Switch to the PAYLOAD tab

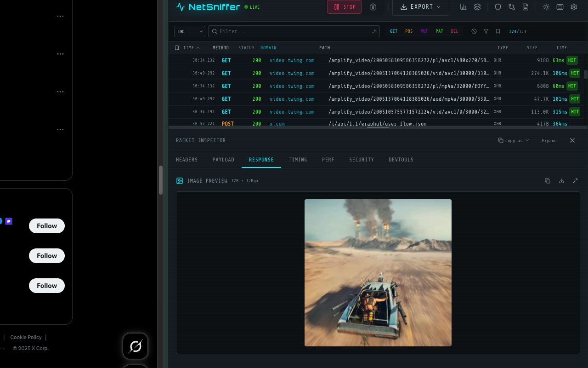223,160
